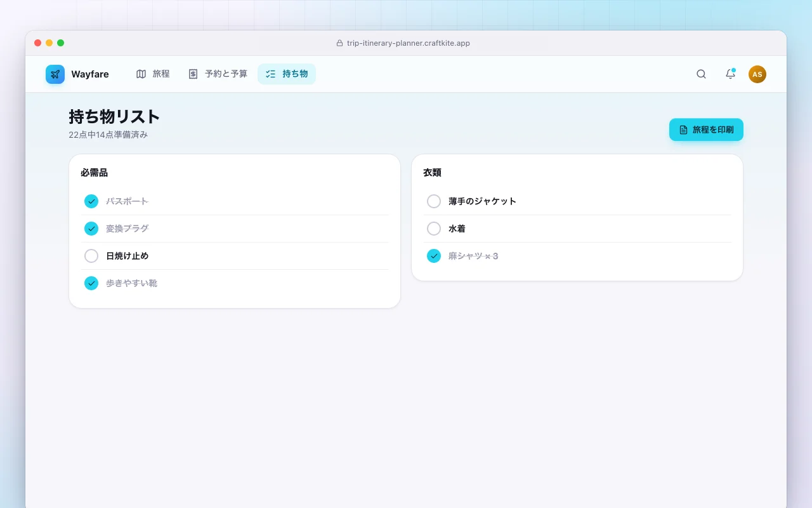Image resolution: width=812 pixels, height=508 pixels.
Task: Uncheck the パスポート item
Action: 91,201
